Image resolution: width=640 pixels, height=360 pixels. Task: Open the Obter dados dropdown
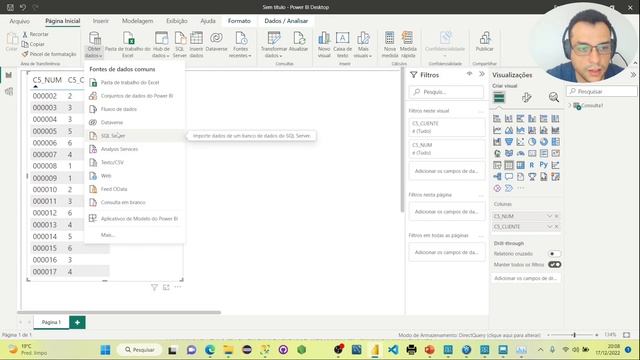[x=94, y=45]
